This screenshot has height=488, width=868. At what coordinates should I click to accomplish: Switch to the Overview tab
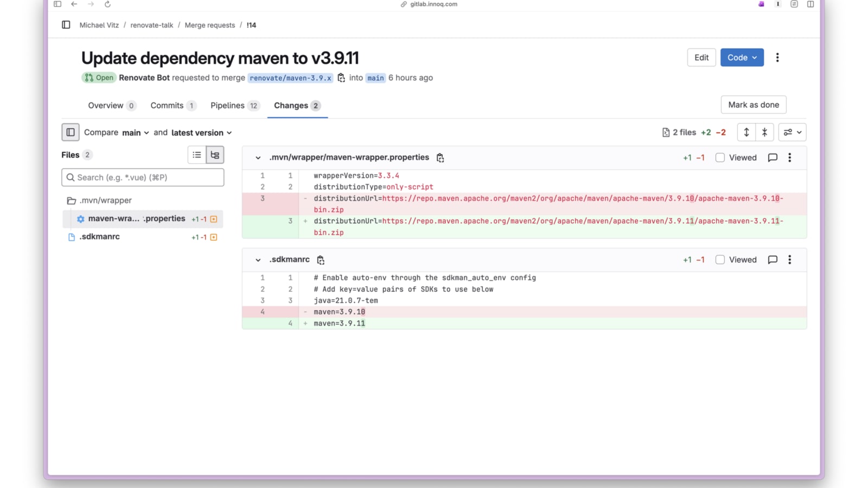pos(112,106)
